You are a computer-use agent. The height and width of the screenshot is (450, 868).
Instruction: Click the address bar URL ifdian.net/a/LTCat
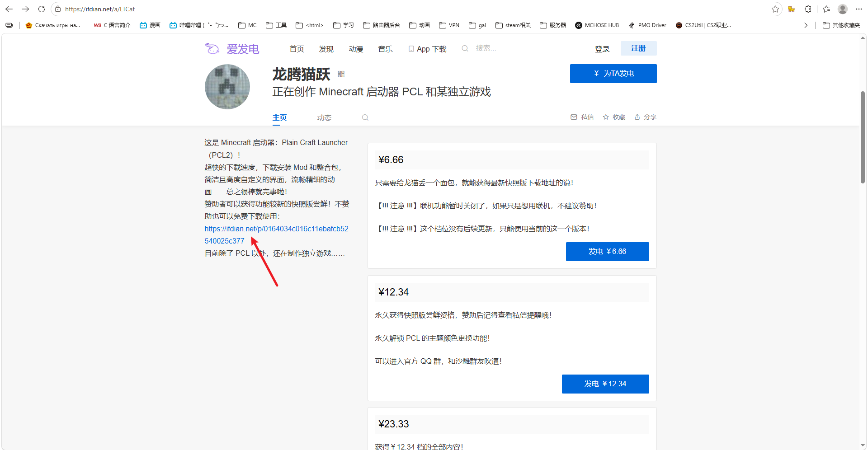[99, 9]
